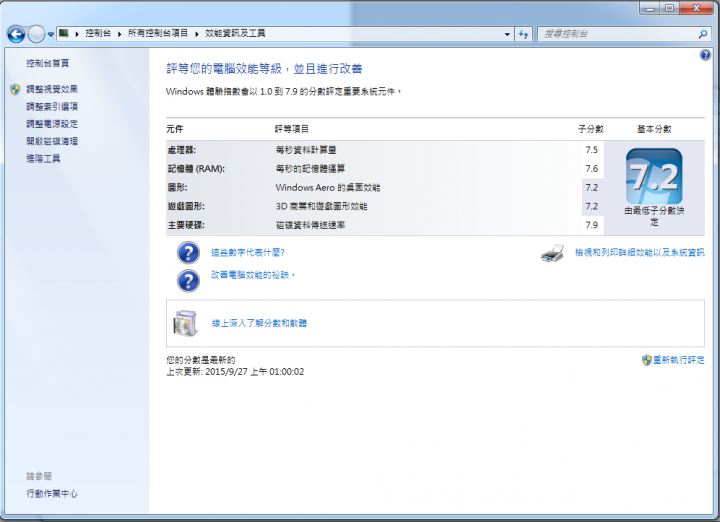Click the 主要硬碟 row label
The width and height of the screenshot is (720, 522).
186,225
